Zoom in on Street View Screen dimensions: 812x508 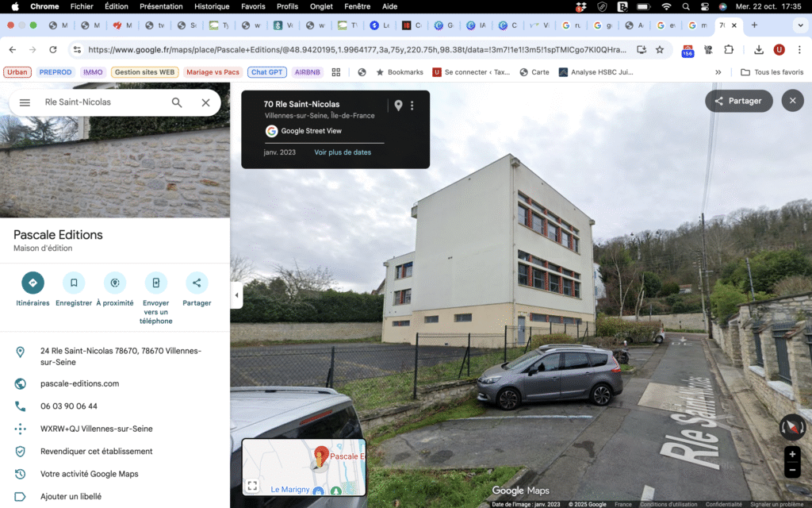pyautogui.click(x=792, y=455)
